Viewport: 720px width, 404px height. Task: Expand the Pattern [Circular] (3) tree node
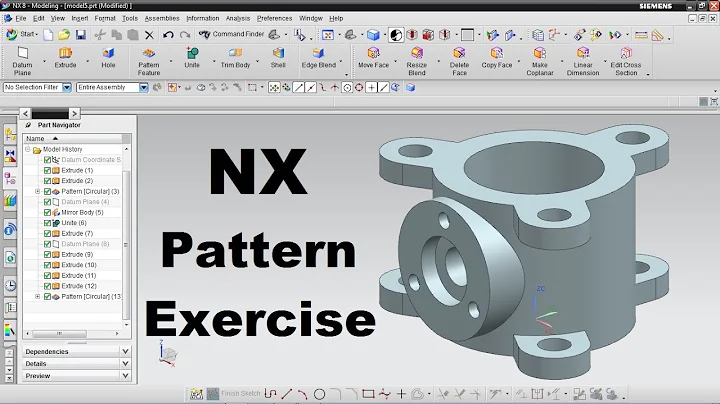point(38,191)
